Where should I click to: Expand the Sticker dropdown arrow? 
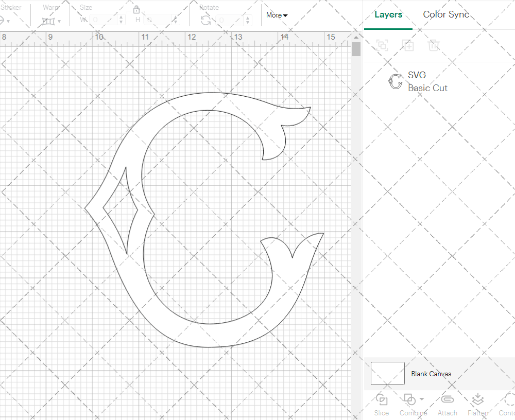click(8, 22)
